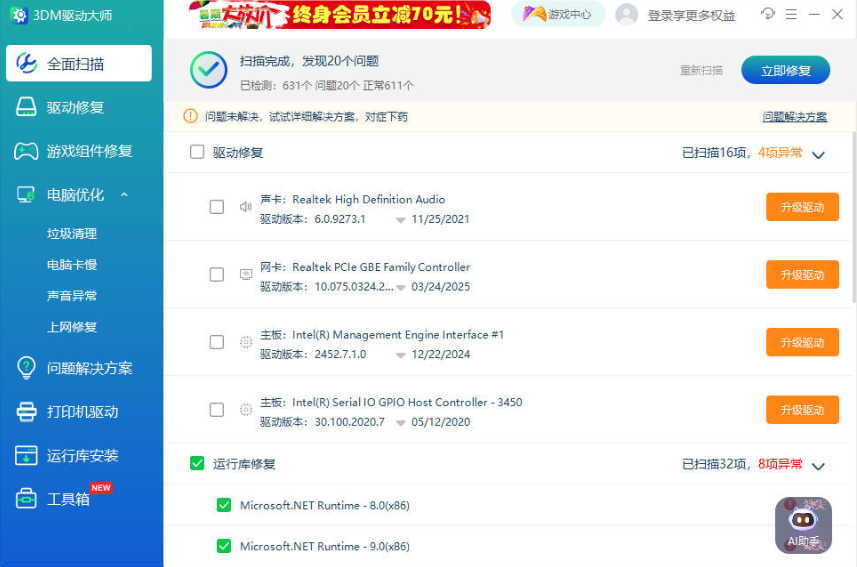The height and width of the screenshot is (567, 857).
Task: Toggle the 运行库修复 group checkbox
Action: pyautogui.click(x=197, y=463)
